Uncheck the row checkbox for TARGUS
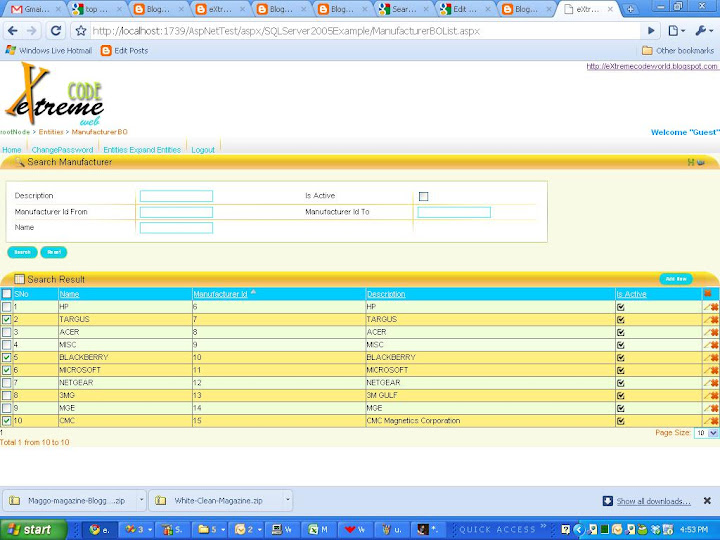The image size is (720, 540). (6, 320)
